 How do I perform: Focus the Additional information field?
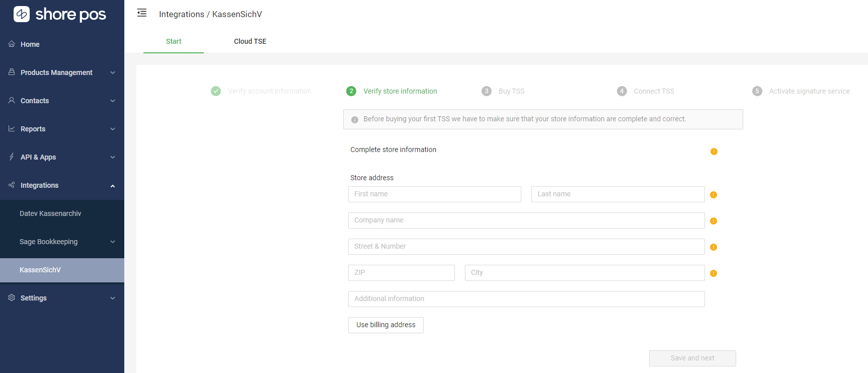(x=526, y=299)
